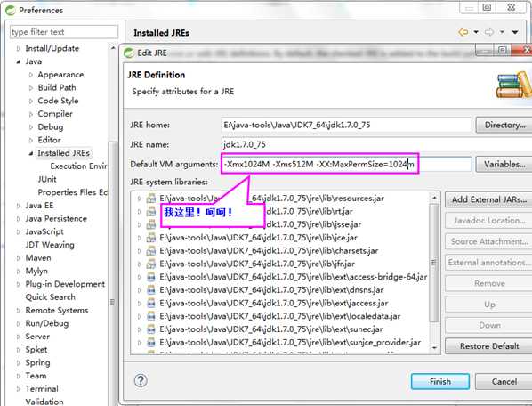The width and height of the screenshot is (532, 406).
Task: Expand the dnsns.jar library entry
Action: pos(139,290)
